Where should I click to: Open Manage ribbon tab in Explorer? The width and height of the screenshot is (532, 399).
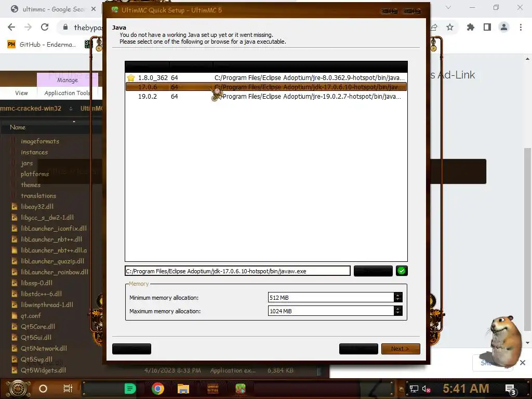(68, 80)
